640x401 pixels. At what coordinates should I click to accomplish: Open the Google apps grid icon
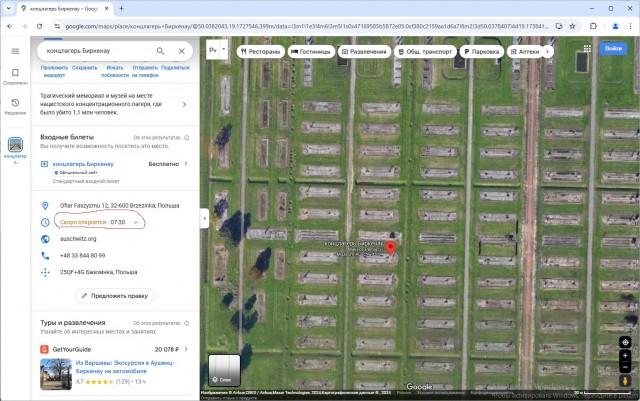[587, 49]
